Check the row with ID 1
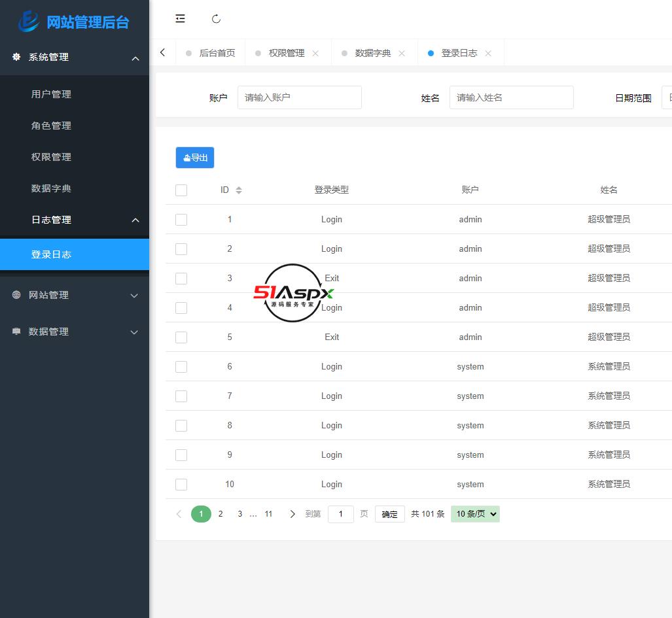 click(181, 219)
